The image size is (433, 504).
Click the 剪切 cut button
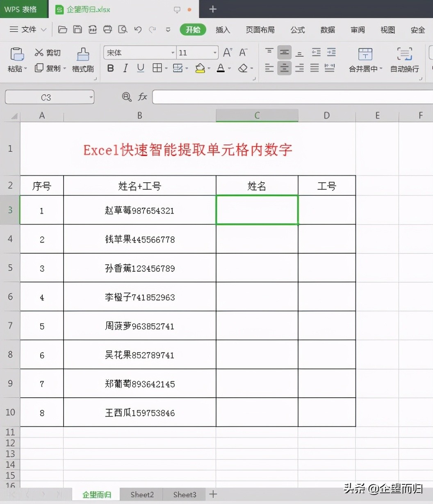48,53
